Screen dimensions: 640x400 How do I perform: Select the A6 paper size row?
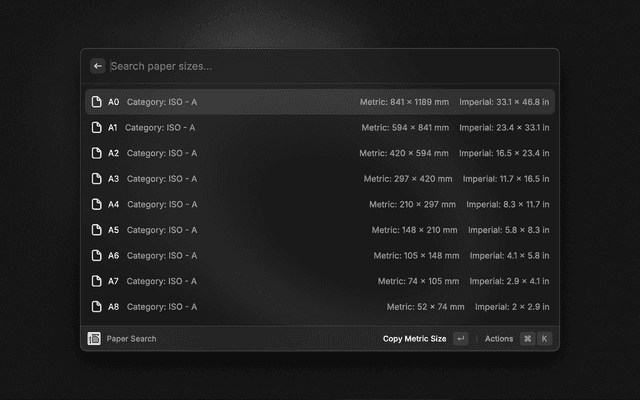320,255
